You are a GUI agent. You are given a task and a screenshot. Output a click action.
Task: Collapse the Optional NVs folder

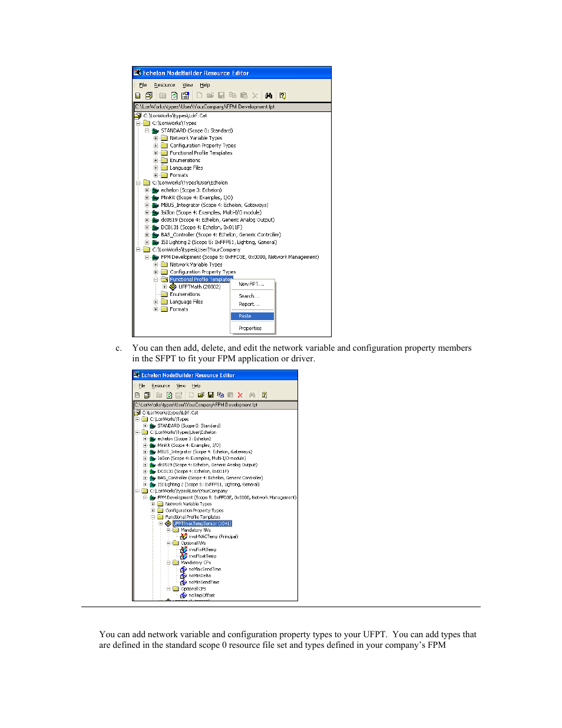(x=168, y=543)
